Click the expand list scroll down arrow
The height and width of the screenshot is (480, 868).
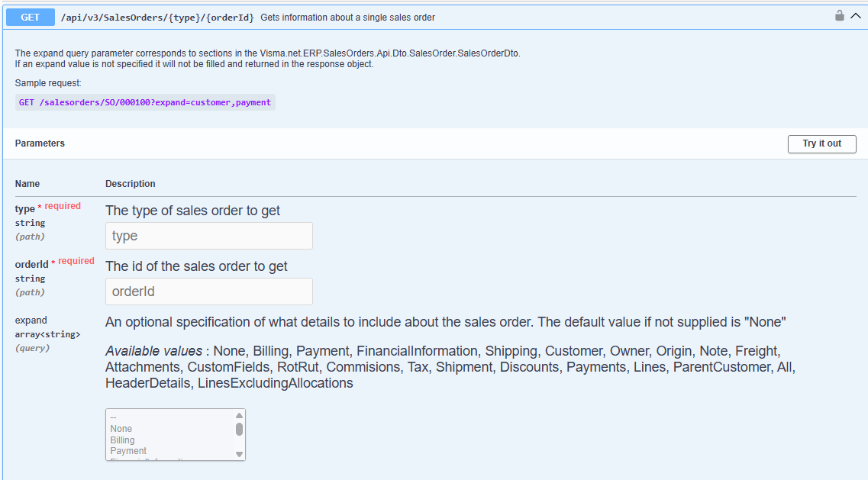click(239, 454)
